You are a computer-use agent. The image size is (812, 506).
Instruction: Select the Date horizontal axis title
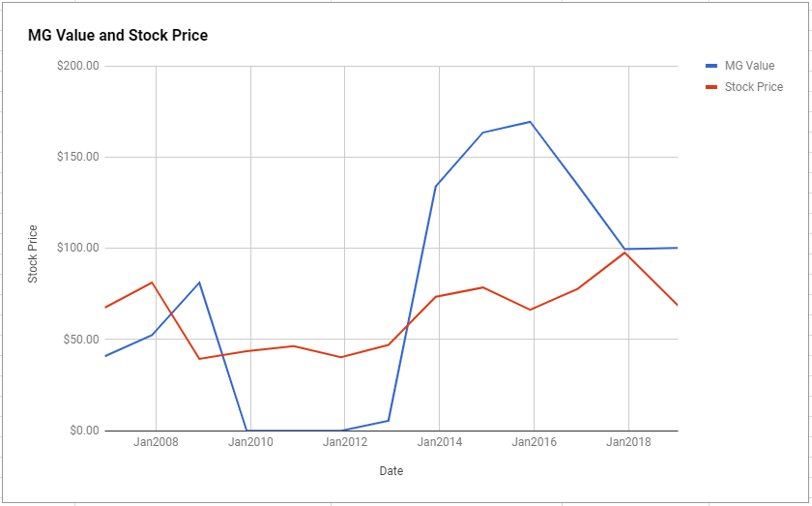(x=391, y=471)
